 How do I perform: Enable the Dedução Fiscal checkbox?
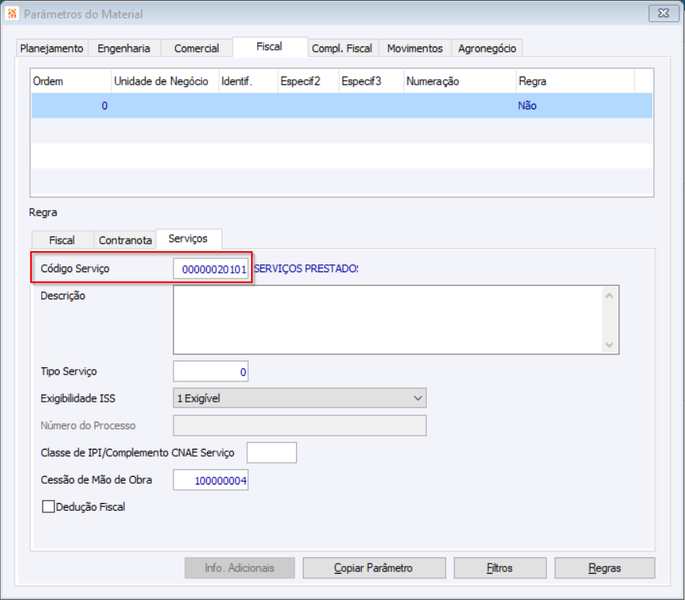[48, 507]
